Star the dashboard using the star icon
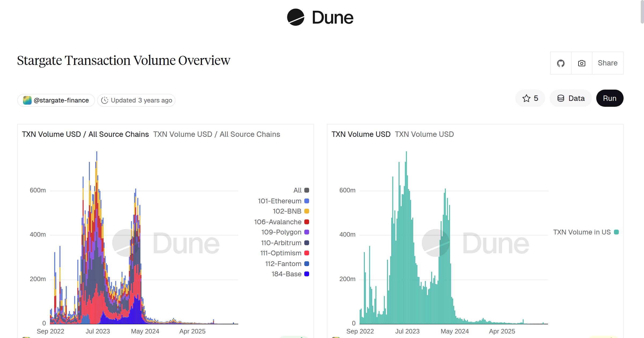The height and width of the screenshot is (338, 644). pyautogui.click(x=526, y=98)
